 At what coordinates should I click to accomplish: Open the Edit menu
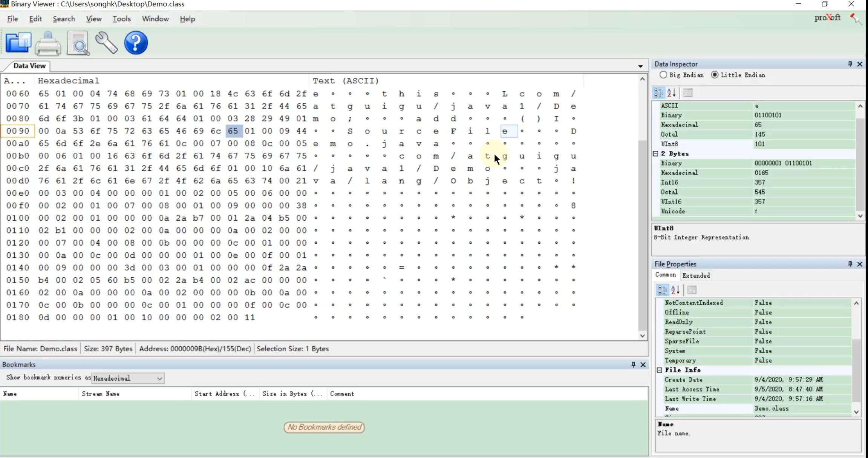[35, 18]
